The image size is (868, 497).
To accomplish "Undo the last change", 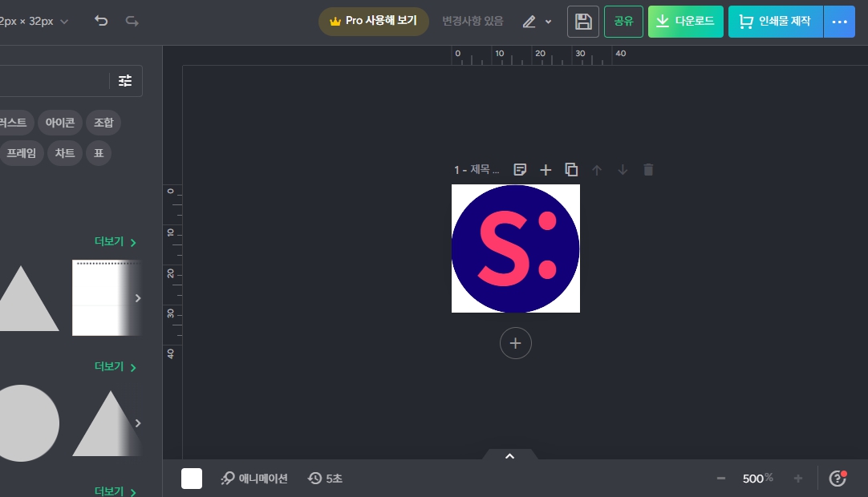I will (x=101, y=22).
